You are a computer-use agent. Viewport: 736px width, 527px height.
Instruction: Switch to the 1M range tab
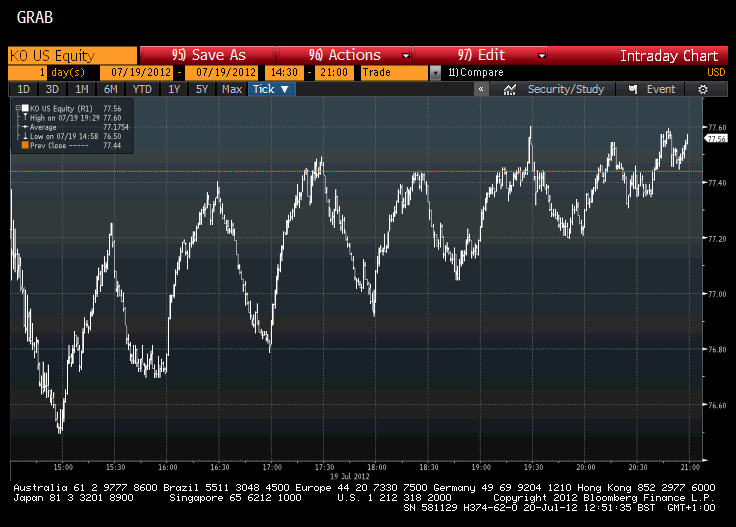point(83,89)
